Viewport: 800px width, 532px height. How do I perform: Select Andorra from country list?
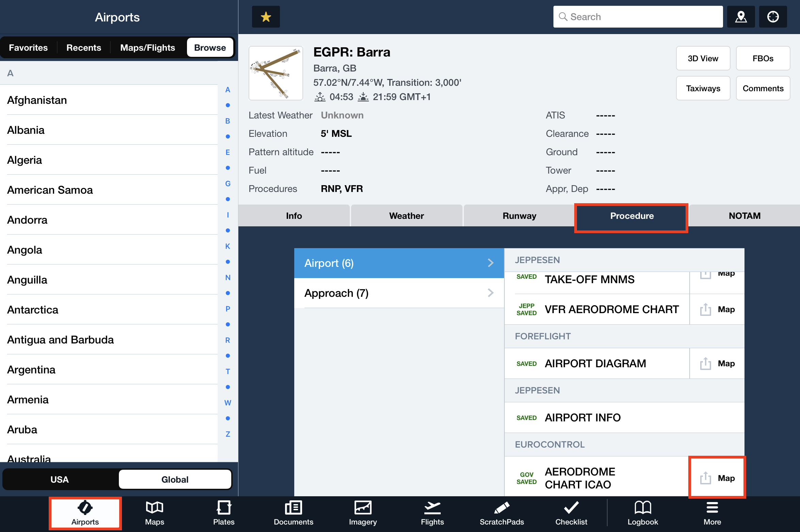point(109,220)
